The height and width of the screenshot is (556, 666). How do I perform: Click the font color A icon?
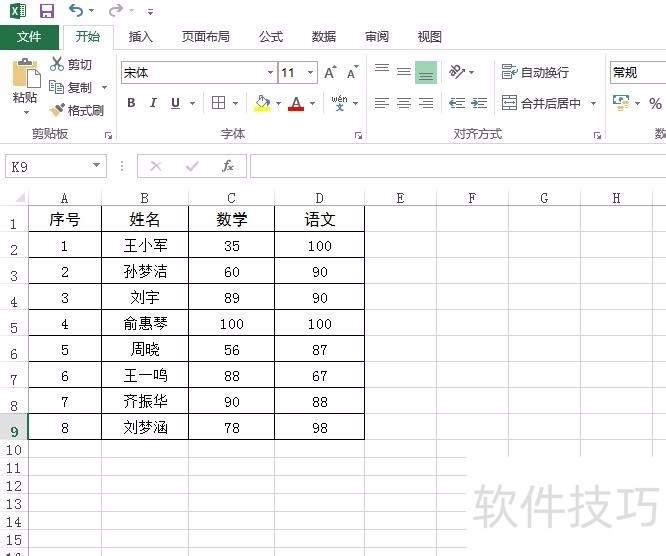[296, 103]
